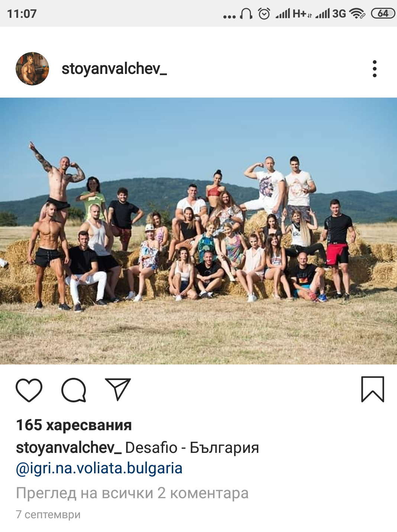Open stoyanvalchev_ username in post header
This screenshot has height=532, width=397.
click(x=114, y=69)
